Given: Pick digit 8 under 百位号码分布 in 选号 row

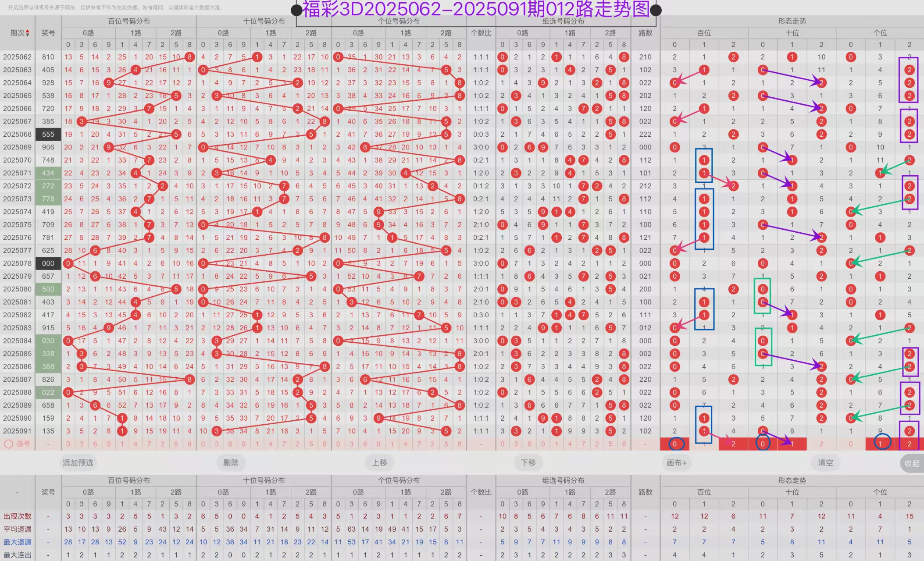Looking at the screenshot, I should coord(189,444).
